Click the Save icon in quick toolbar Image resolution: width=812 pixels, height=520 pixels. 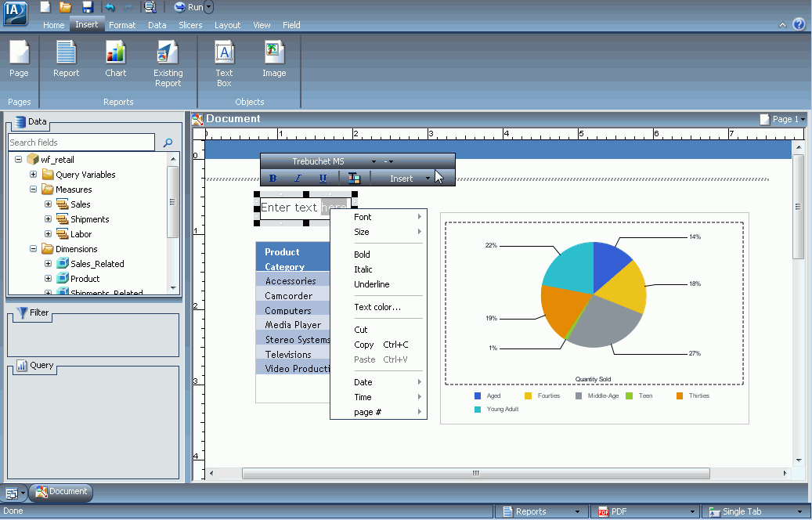tap(87, 7)
